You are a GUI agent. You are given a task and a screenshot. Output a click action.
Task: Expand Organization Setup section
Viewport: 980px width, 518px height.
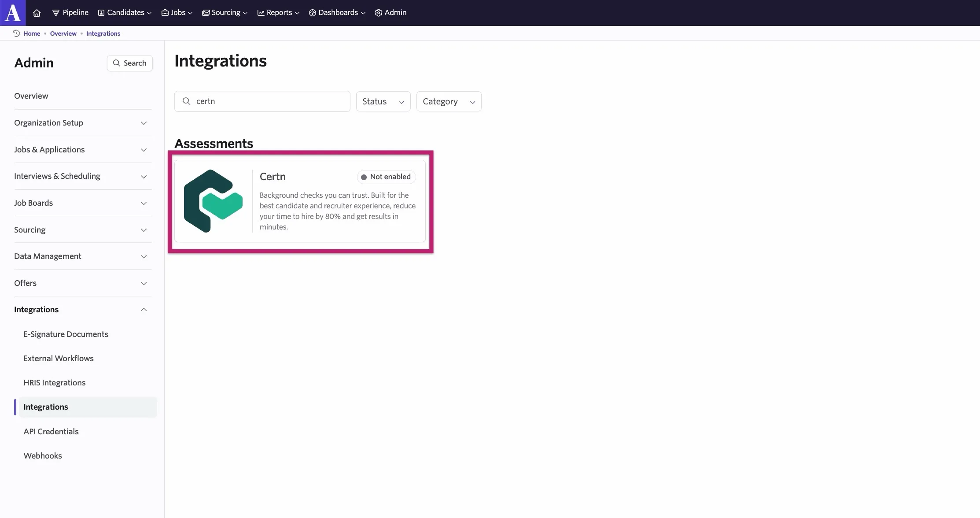tap(83, 123)
